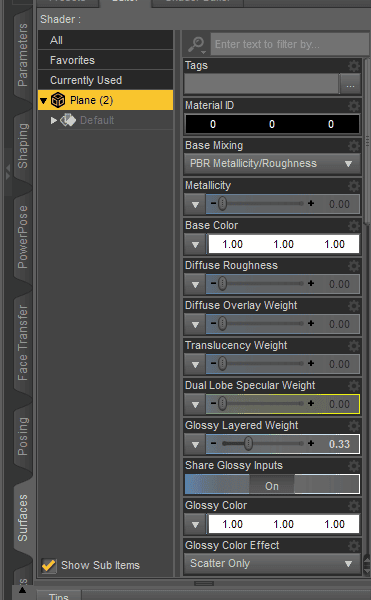Adjust the Glossy Layered Weight slider handle
Screen dimensions: 371x600
pyautogui.click(x=249, y=444)
